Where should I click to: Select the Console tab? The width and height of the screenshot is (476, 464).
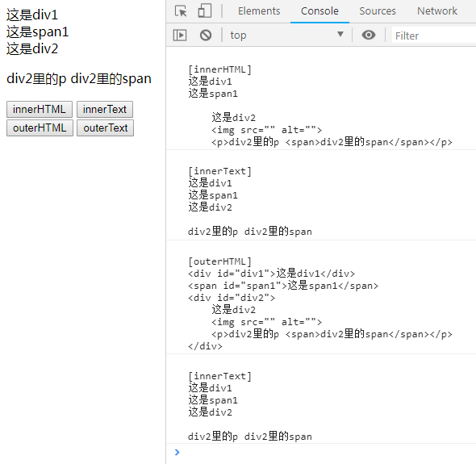[319, 11]
